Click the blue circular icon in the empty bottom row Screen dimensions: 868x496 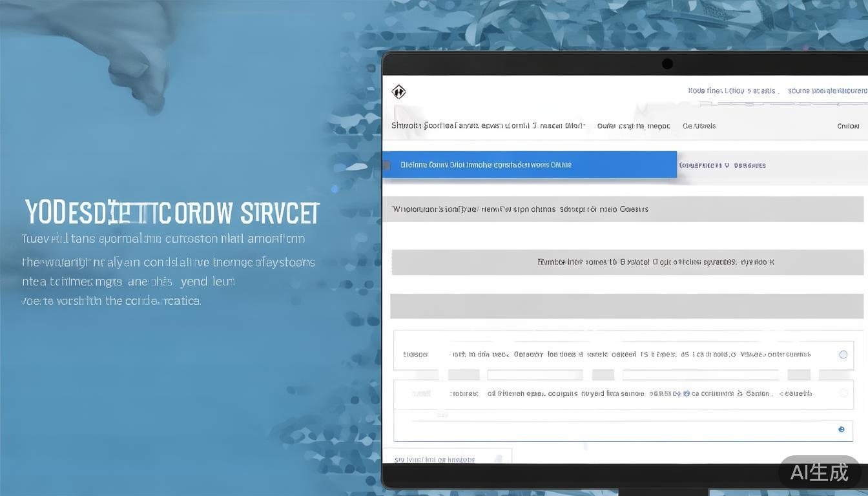(x=841, y=429)
